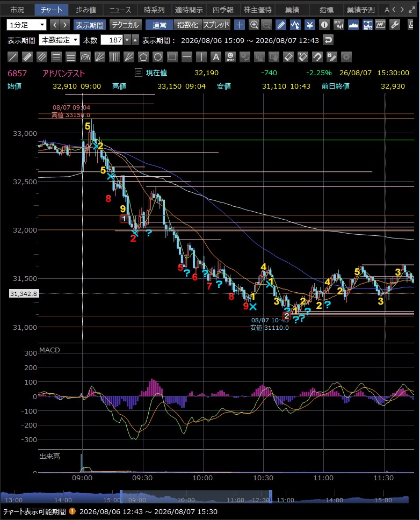Click the reset display period return arrow
The image size is (420, 520).
point(328,40)
